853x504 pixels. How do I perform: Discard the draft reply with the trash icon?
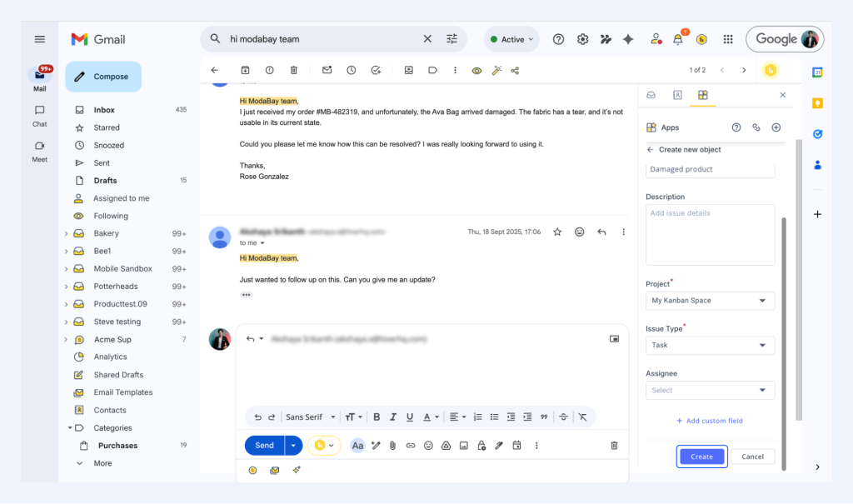point(614,446)
